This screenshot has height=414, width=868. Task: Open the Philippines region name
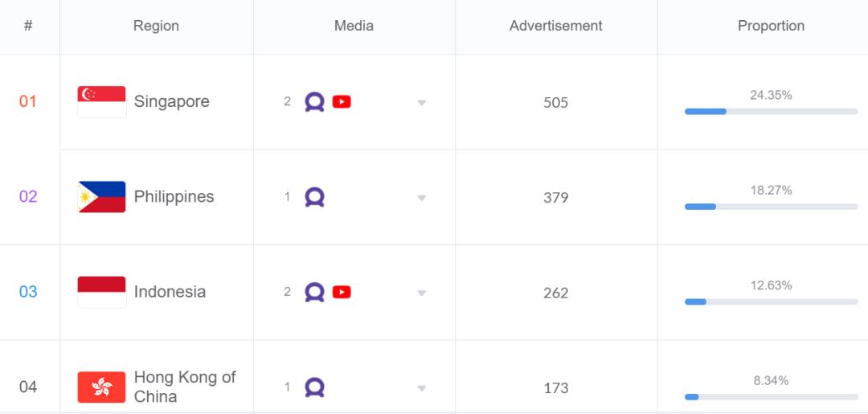[x=174, y=197]
